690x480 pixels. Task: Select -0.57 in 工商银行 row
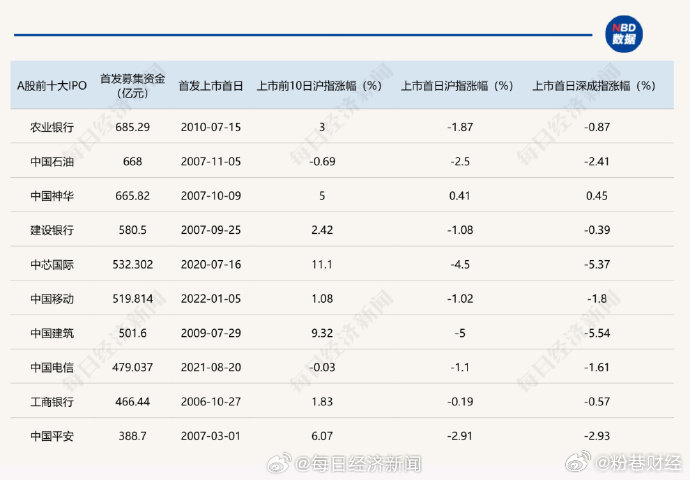coord(597,402)
